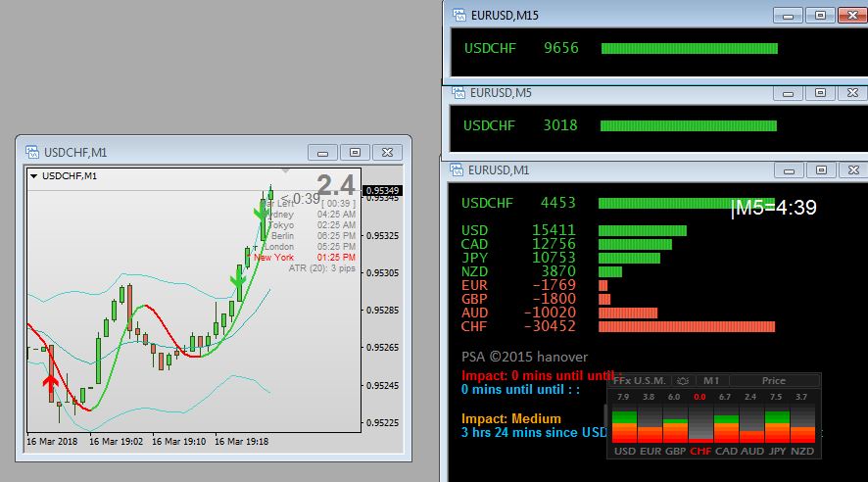
Task: Close the EURUSD,M5 window
Action: click(x=853, y=93)
